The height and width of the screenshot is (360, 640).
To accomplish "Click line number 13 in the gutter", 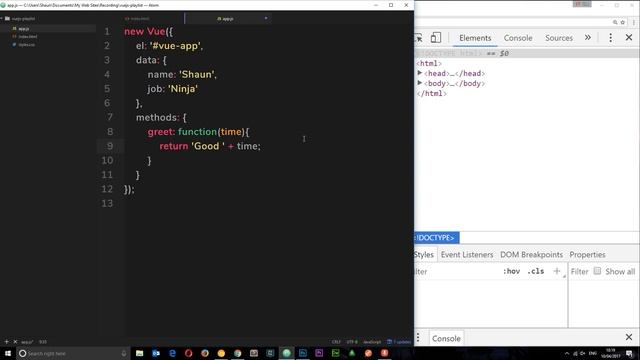I will pyautogui.click(x=107, y=203).
